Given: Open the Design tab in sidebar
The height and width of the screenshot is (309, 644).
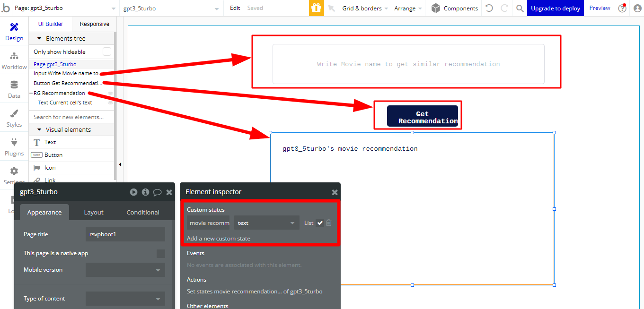Looking at the screenshot, I should (x=14, y=32).
